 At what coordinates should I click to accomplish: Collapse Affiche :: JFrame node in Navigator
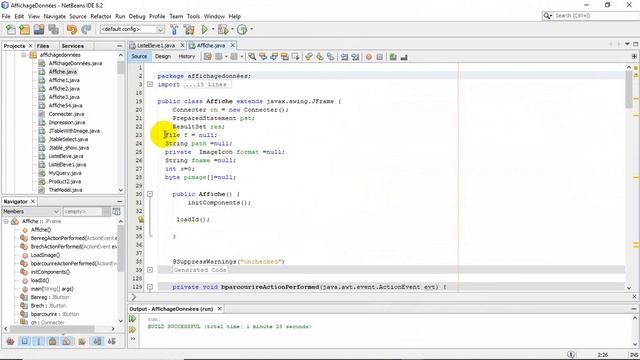(x=6, y=221)
